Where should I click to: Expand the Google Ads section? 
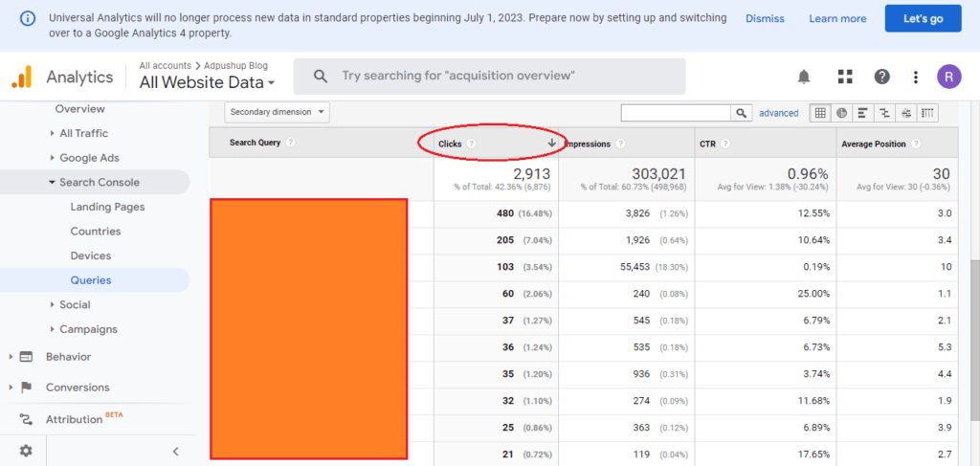89,158
